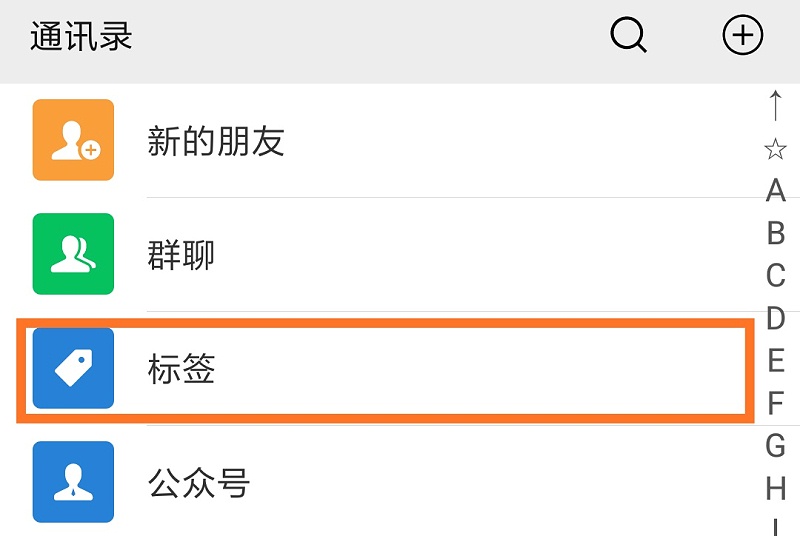Jump to letter H in index
Image resolution: width=800 pixels, height=536 pixels.
[x=775, y=488]
